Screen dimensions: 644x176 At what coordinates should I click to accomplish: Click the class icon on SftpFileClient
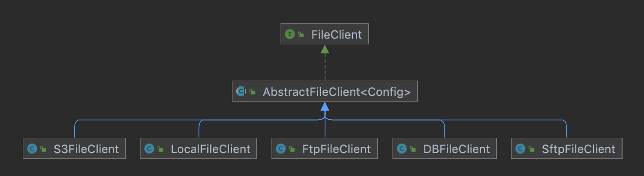[520, 149]
